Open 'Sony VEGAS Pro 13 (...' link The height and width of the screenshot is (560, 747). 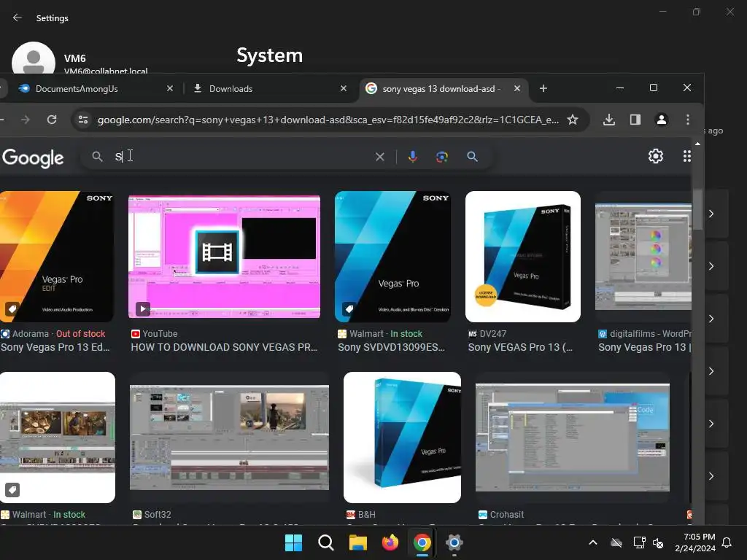coord(520,347)
